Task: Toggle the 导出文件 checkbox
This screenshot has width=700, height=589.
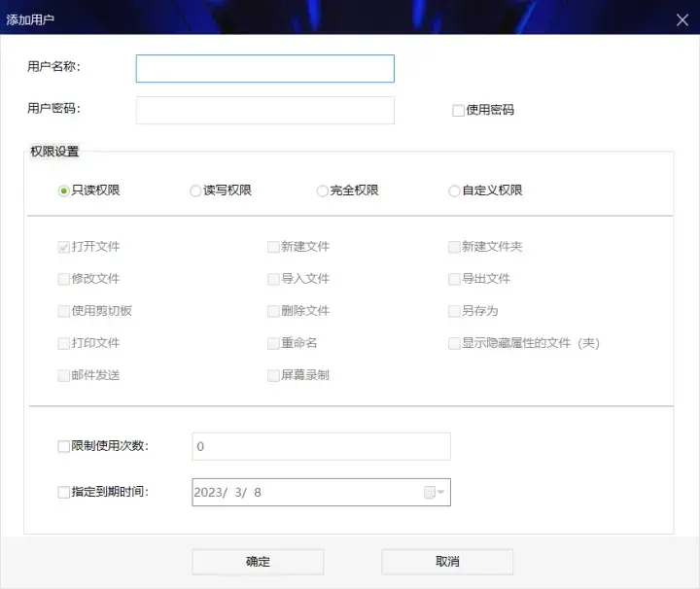Action: click(x=454, y=279)
